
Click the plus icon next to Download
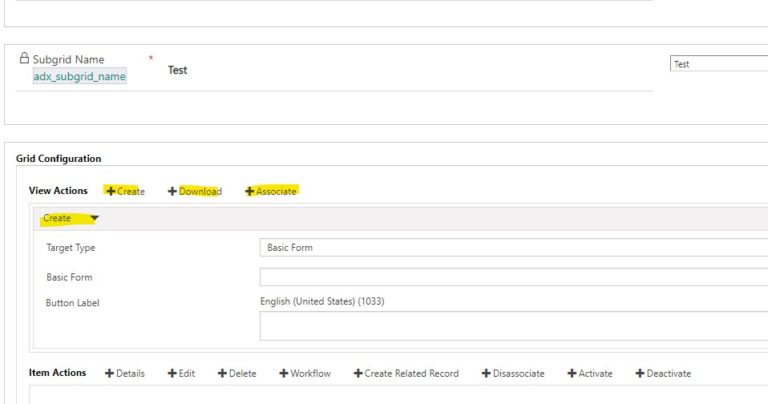point(172,191)
